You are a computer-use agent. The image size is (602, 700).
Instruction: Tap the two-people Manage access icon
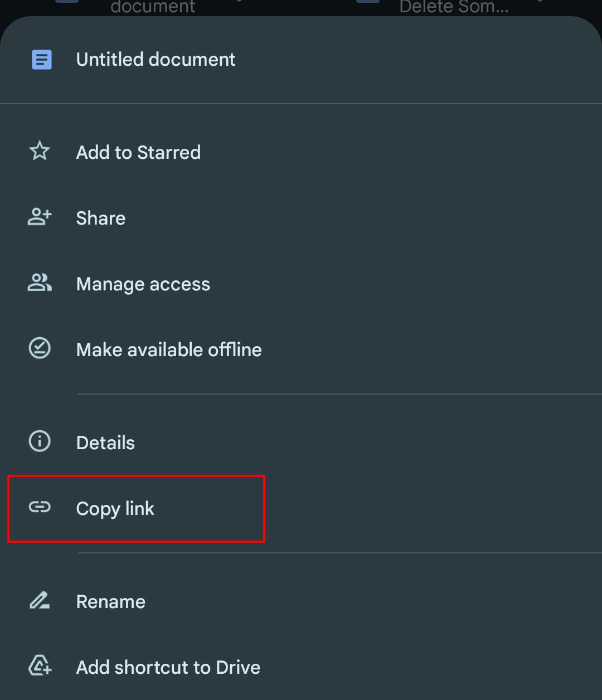coord(40,283)
